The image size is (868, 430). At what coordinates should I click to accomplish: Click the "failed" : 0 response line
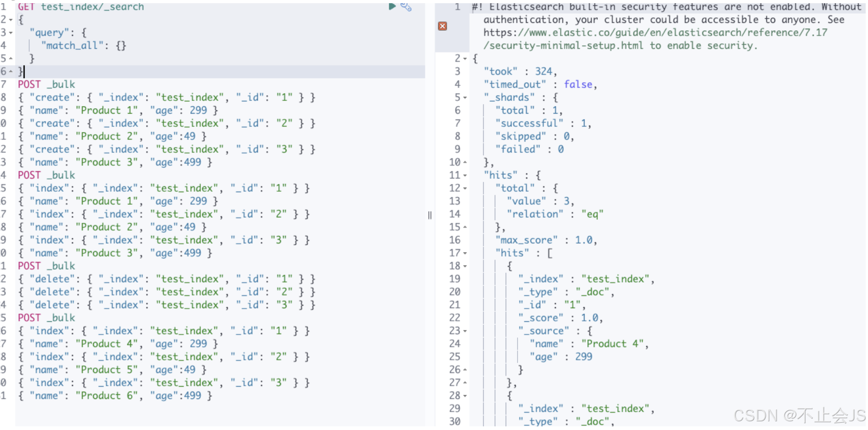(x=529, y=149)
